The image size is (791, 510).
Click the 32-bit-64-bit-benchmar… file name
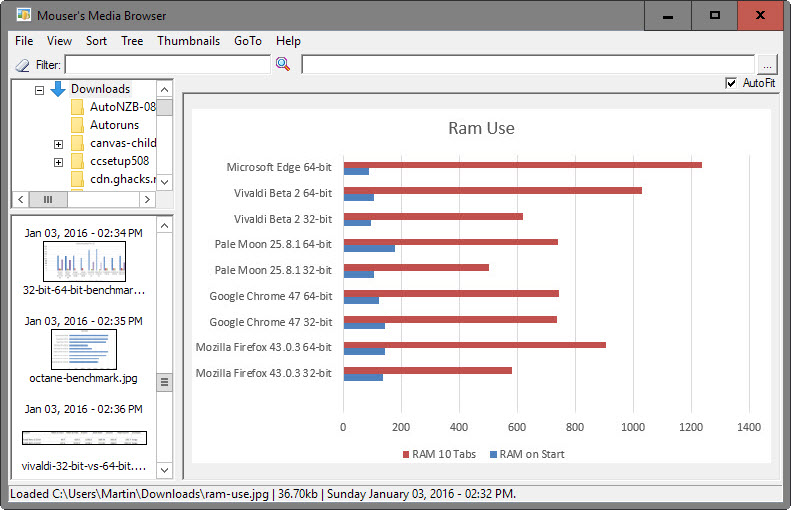[x=84, y=290]
